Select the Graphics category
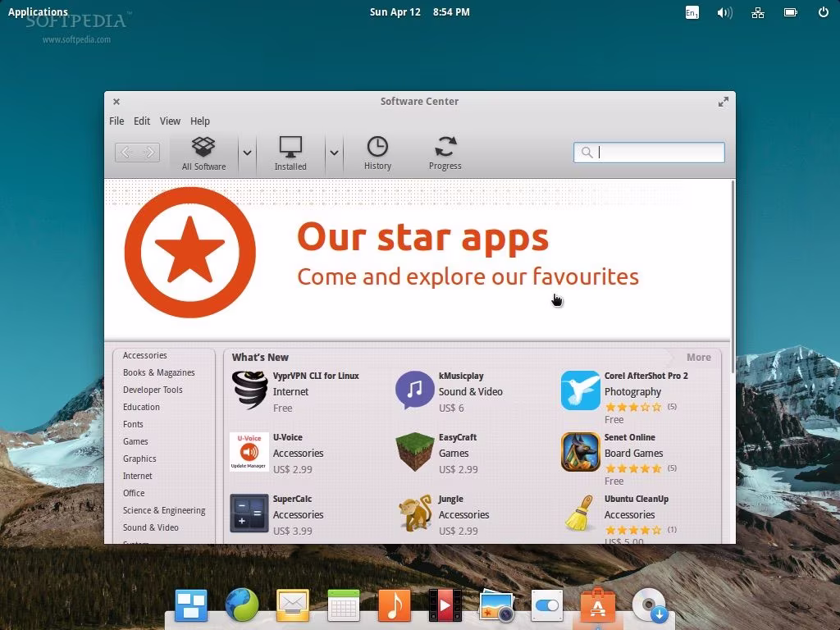840x630 pixels. pos(139,459)
